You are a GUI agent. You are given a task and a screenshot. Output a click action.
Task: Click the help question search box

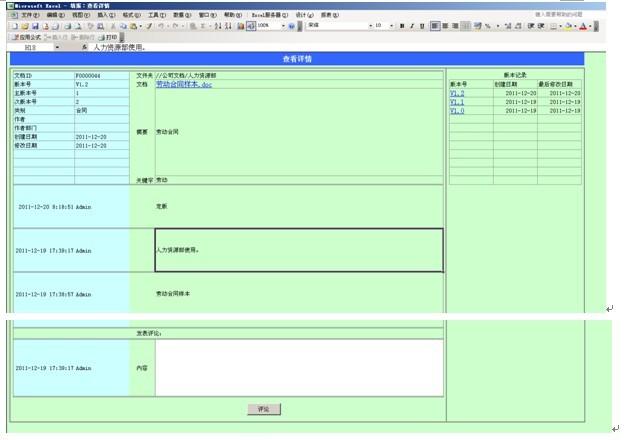pyautogui.click(x=559, y=15)
